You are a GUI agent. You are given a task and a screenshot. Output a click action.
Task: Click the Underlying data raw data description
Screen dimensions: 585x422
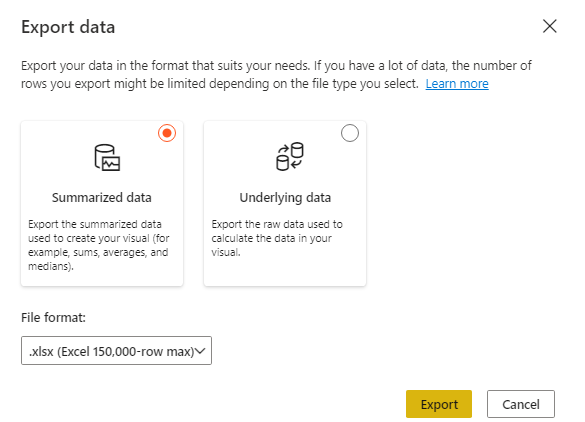pyautogui.click(x=277, y=238)
